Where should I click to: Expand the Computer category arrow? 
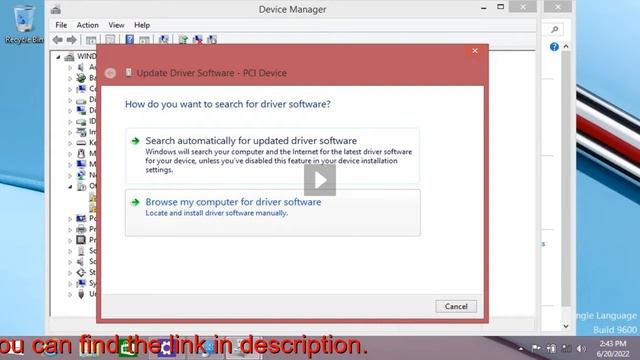point(70,89)
